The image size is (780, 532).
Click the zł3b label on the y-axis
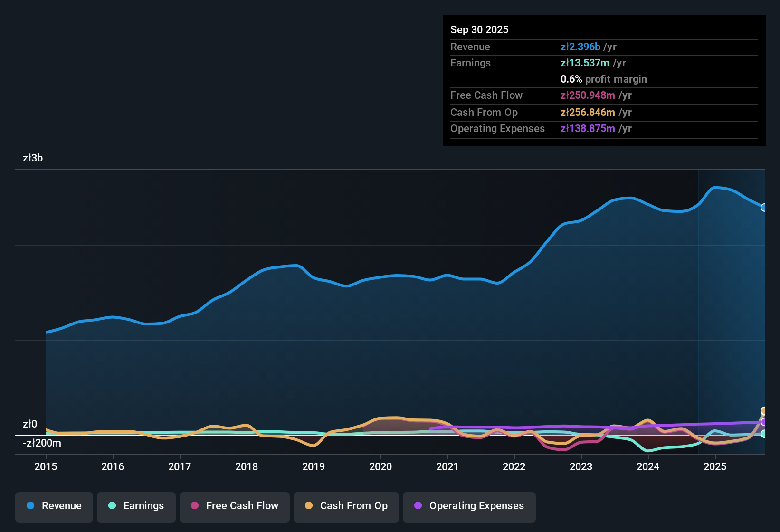32,158
